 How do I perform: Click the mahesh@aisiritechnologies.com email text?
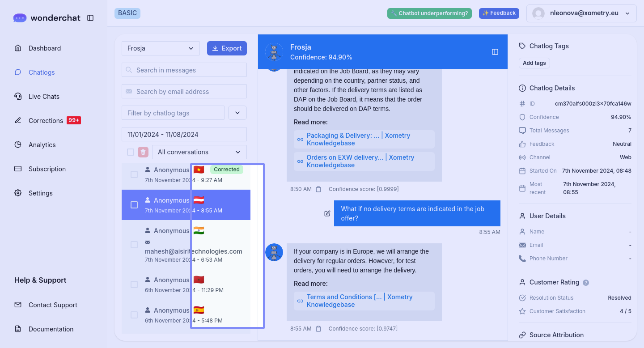[194, 251]
